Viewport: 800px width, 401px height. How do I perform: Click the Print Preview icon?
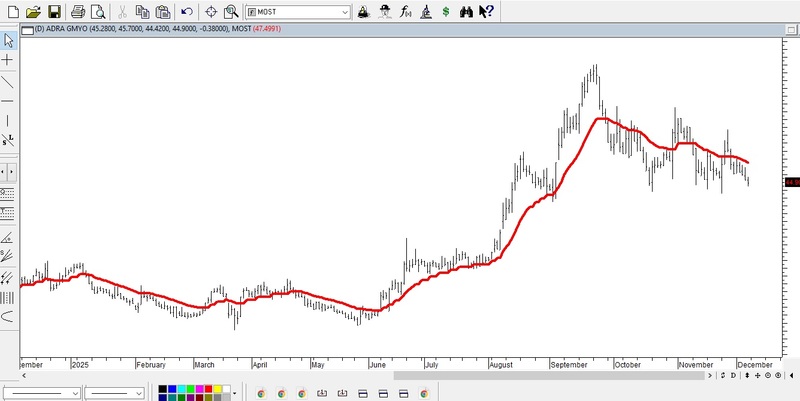click(98, 12)
